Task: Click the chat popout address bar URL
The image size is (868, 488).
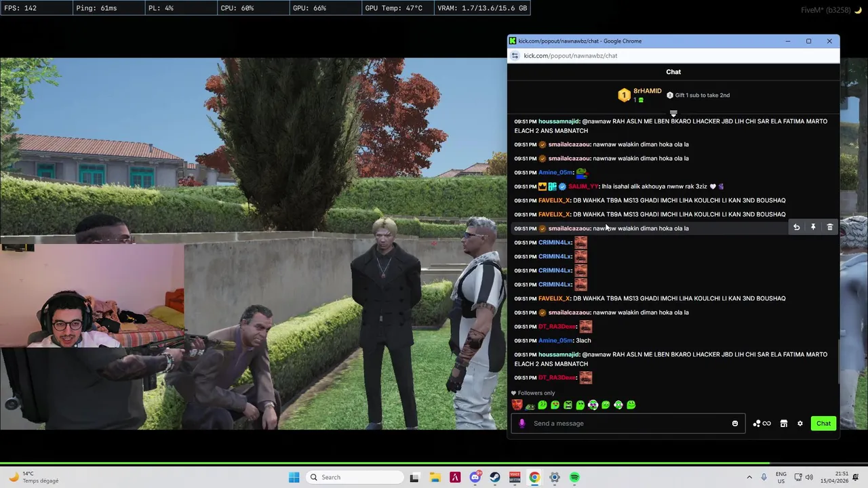Action: (x=570, y=56)
